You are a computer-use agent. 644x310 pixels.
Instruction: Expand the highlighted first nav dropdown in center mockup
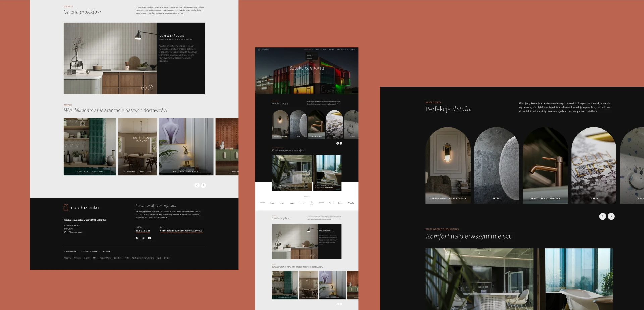pyautogui.click(x=308, y=50)
